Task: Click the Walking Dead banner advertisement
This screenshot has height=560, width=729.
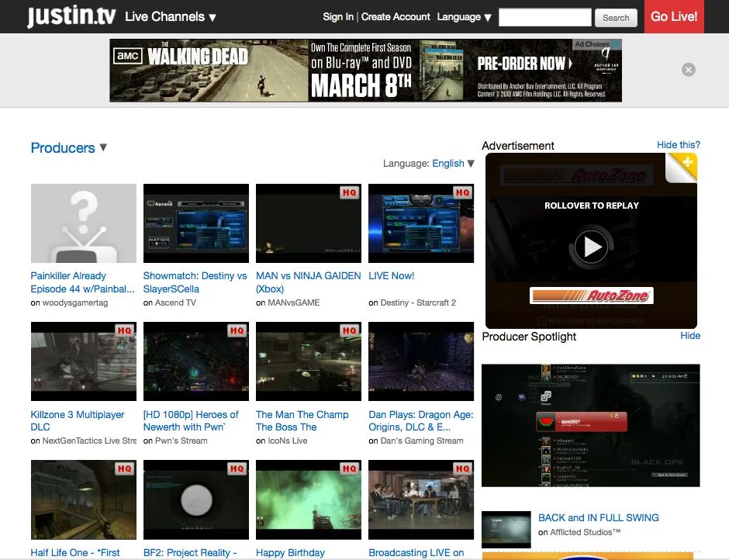Action: (365, 71)
